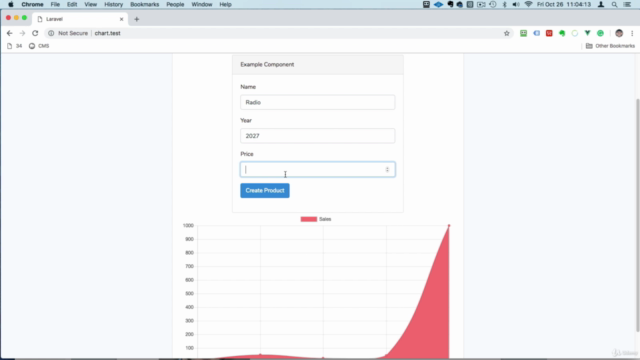The width and height of the screenshot is (640, 360).
Task: Click the Wi-Fi icon in the menu bar
Action: click(x=528, y=4)
